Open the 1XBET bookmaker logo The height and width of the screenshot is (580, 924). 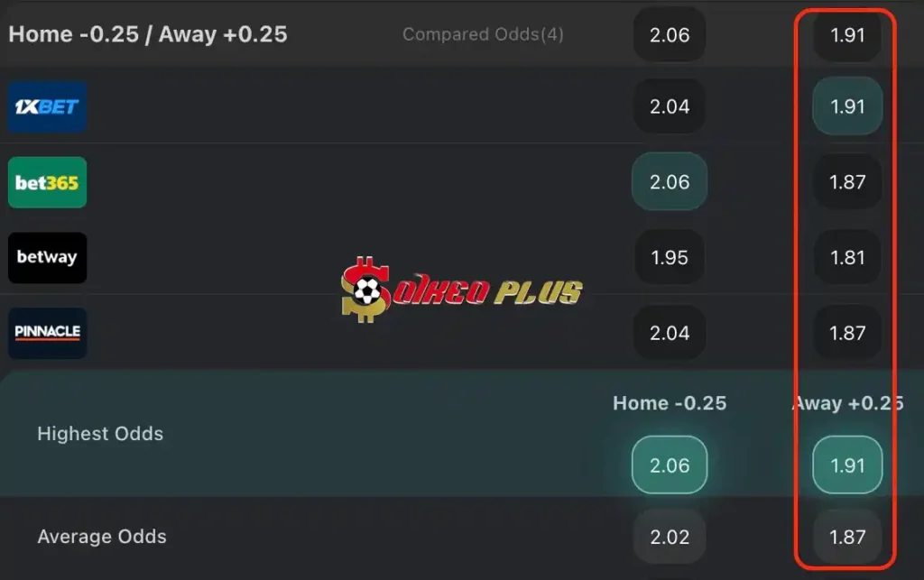(47, 106)
